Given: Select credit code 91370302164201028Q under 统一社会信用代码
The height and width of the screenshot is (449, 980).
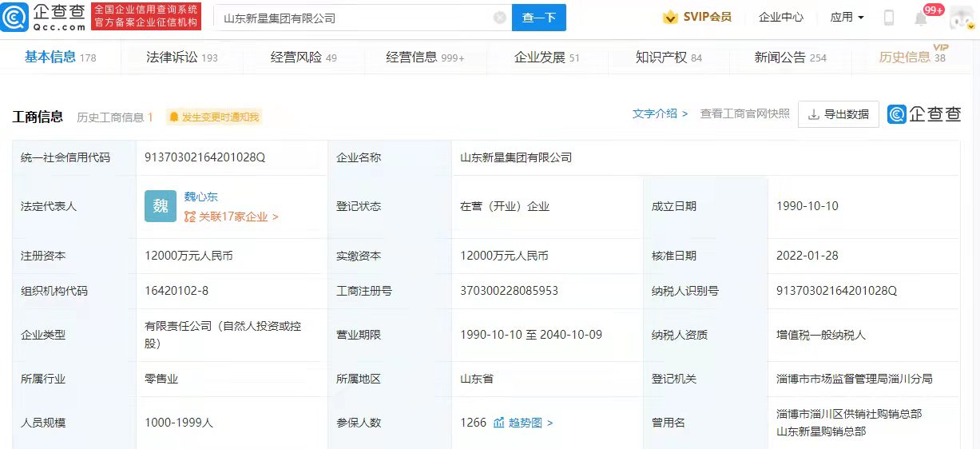Looking at the screenshot, I should pyautogui.click(x=205, y=157).
